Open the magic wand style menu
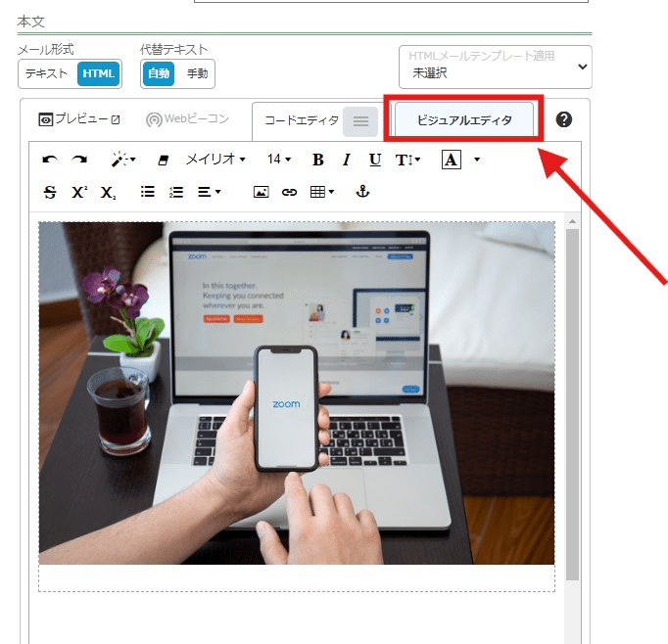Viewport: 668px width, 644px height. (x=123, y=161)
